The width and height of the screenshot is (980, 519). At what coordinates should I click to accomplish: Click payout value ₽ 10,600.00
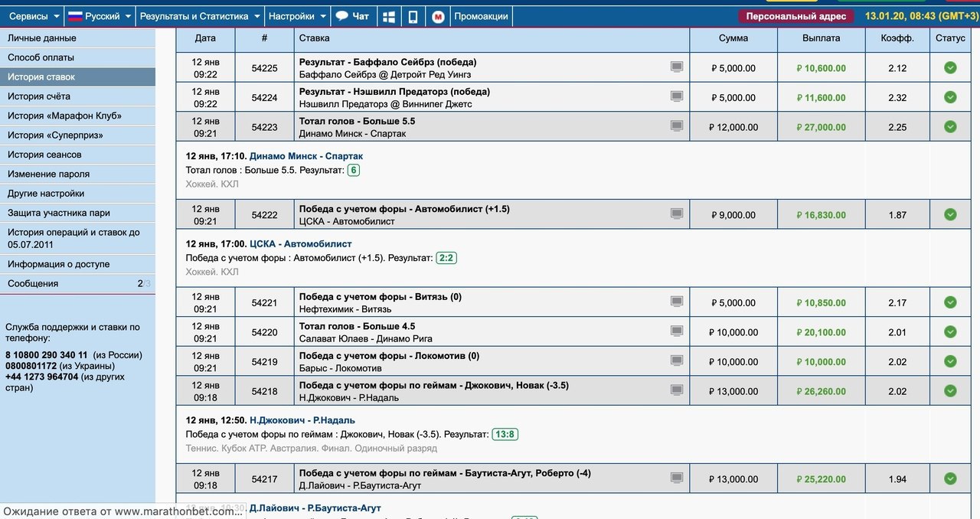(821, 68)
